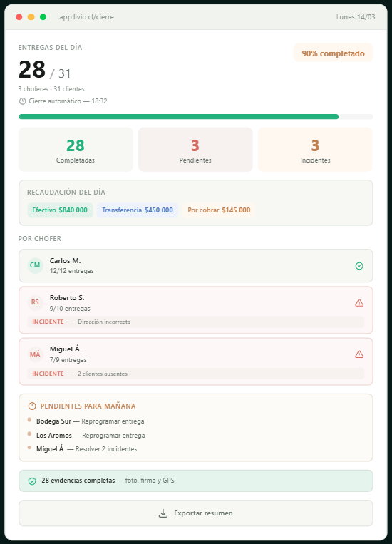This screenshot has height=544, width=392.
Task: Click the CM avatar circle
Action: (x=35, y=265)
